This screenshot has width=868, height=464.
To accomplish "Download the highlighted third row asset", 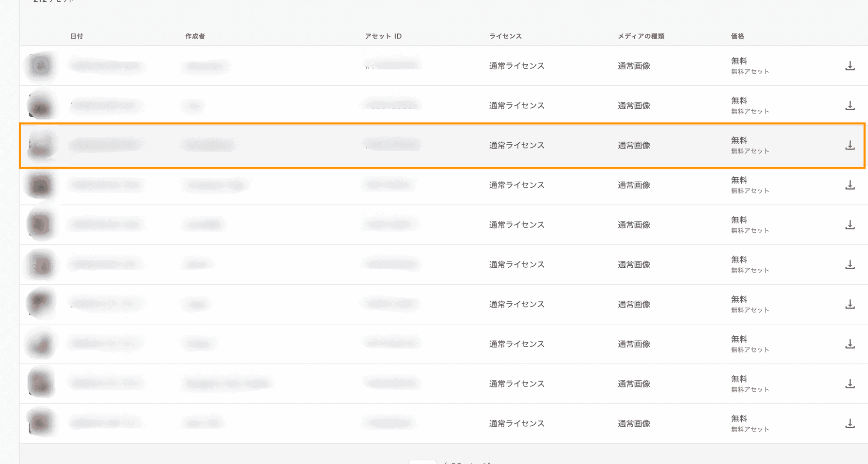I will [x=850, y=146].
